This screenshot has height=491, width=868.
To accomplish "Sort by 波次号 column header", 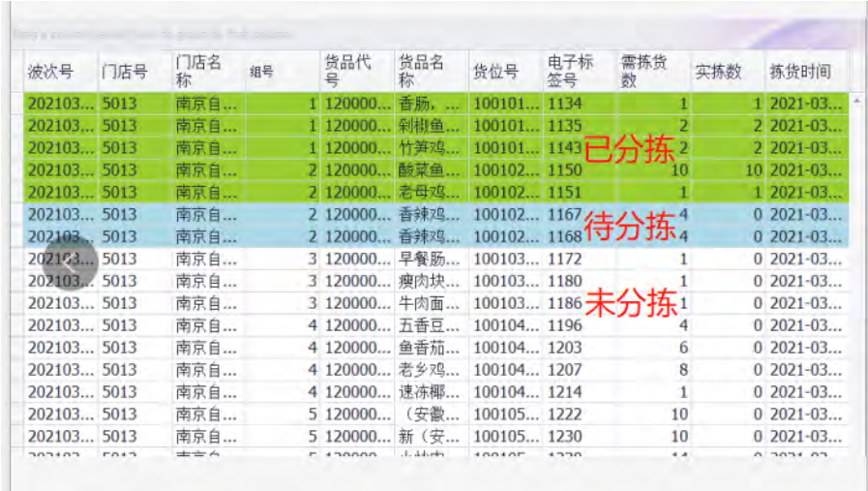I will point(60,71).
